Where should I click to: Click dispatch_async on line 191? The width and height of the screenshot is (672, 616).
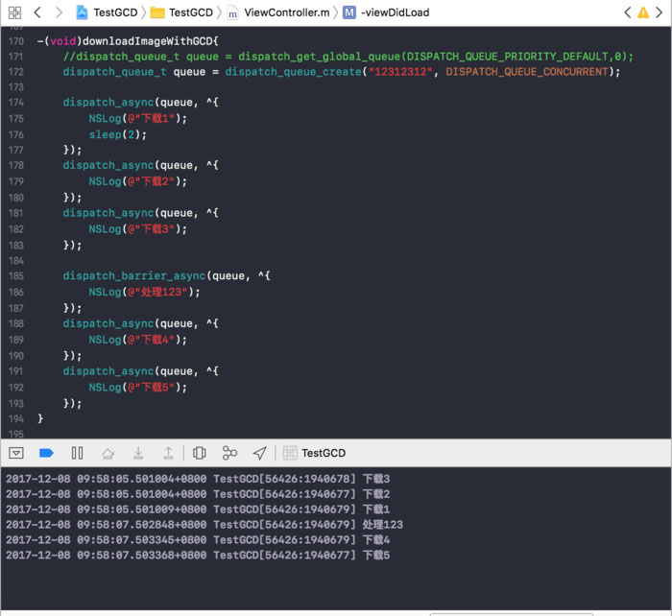(x=108, y=371)
